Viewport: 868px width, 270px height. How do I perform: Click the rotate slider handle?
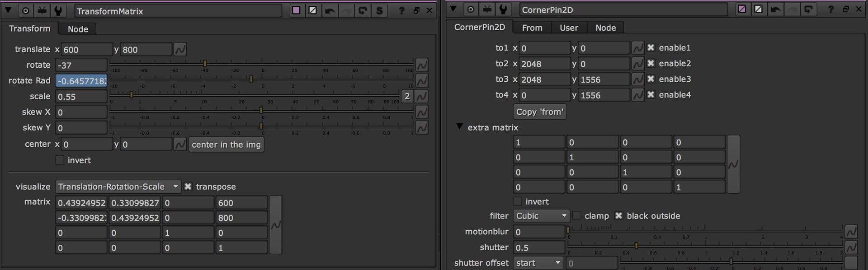(205, 63)
